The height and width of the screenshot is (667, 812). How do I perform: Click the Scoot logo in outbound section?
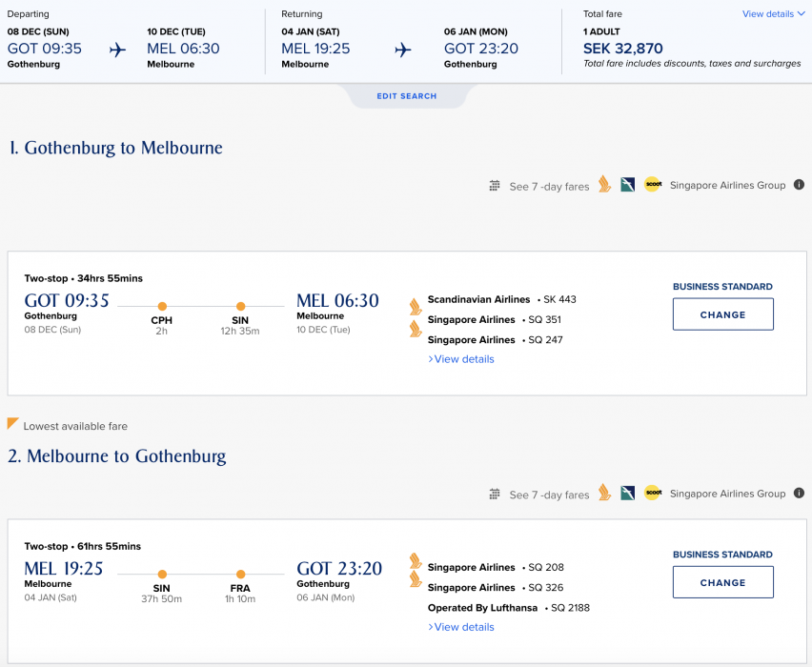(x=652, y=185)
